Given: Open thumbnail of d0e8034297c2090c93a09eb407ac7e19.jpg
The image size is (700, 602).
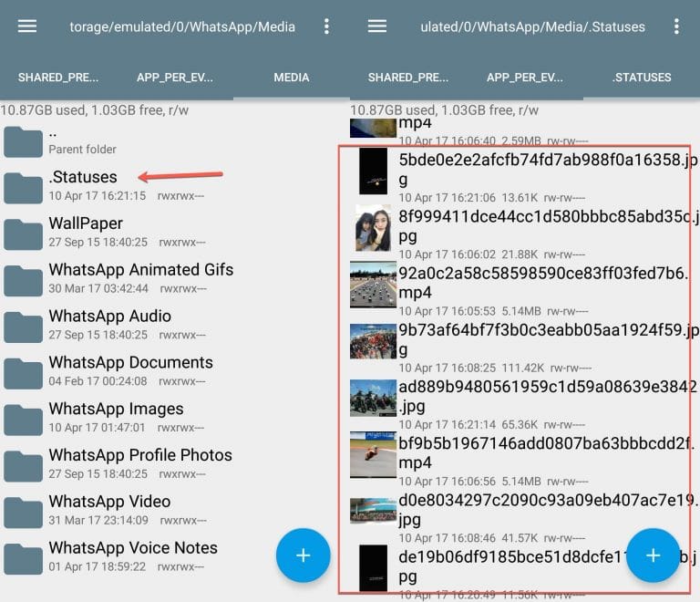Looking at the screenshot, I should point(373,511).
